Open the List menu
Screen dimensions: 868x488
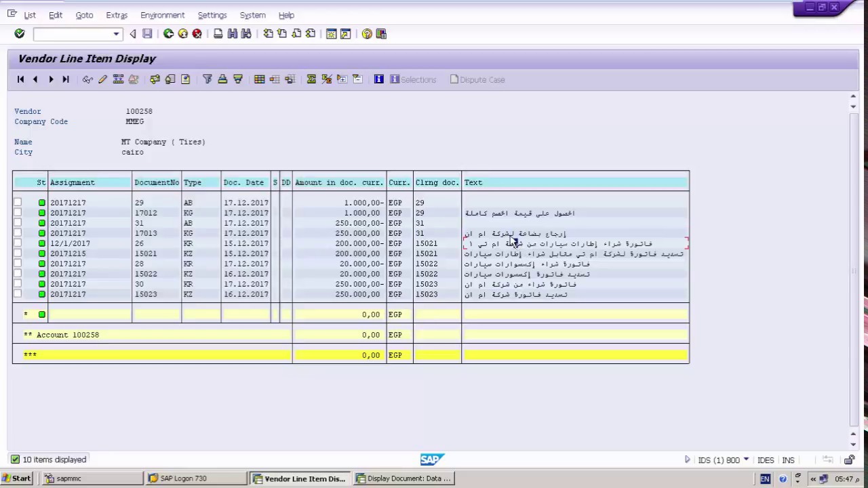point(30,15)
